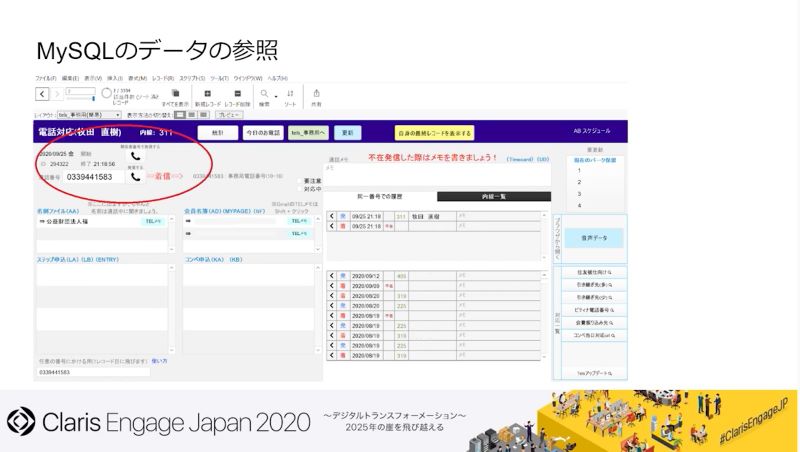Open the 表示(V) menu
Screen dimensions: 800x452
pyautogui.click(x=93, y=79)
